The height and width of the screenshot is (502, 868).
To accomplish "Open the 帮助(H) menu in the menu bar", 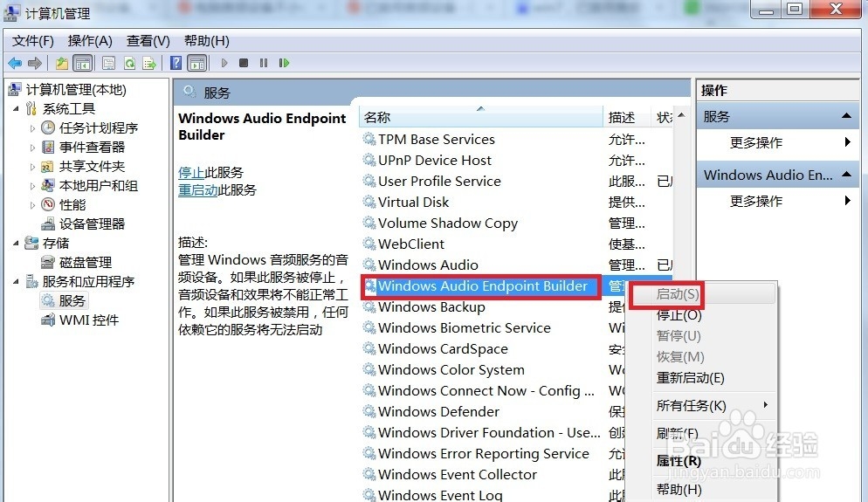I will (x=206, y=41).
